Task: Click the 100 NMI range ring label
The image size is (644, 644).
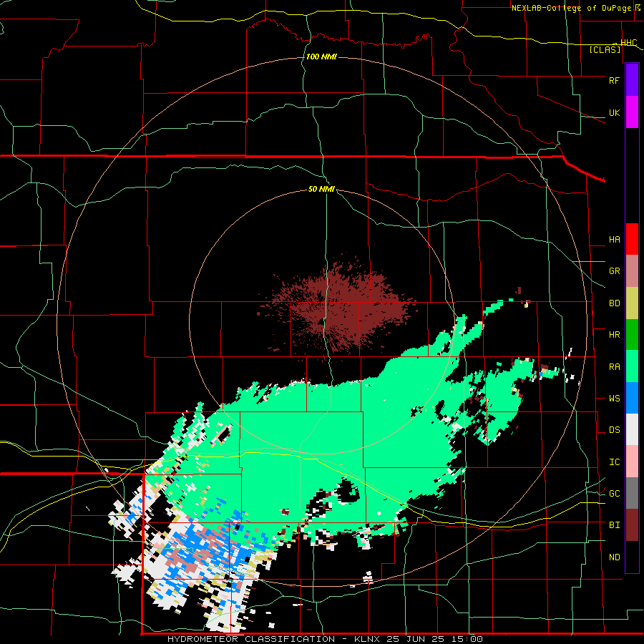Action: point(321,57)
